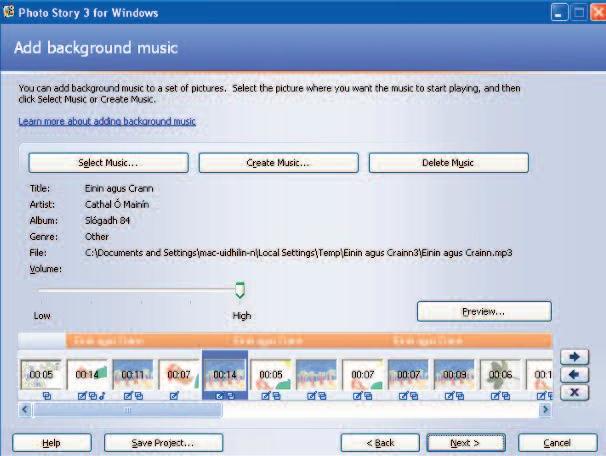Click the remove picture X button beside the filmstrip
The image size is (606, 456).
[575, 393]
